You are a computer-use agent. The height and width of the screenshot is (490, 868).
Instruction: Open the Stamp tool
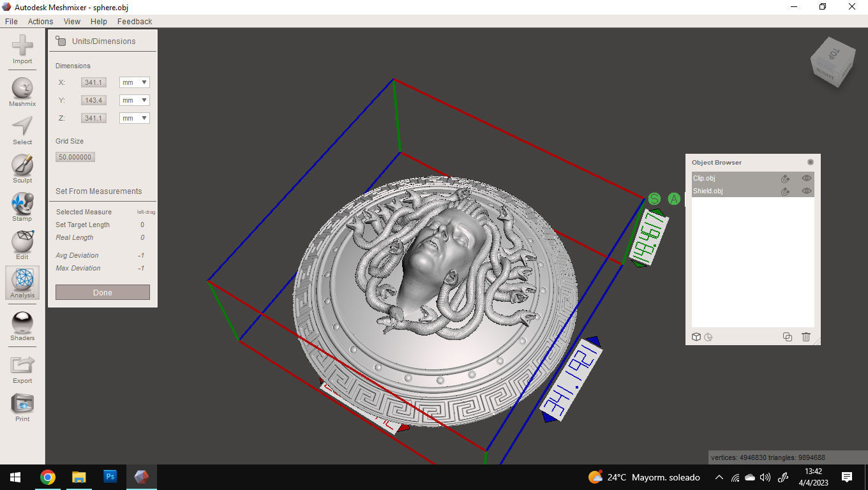click(22, 207)
